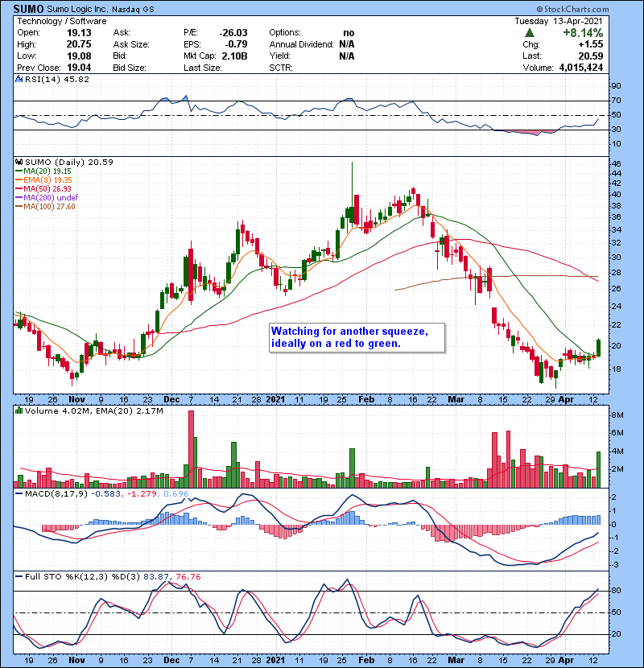Click the Mkt Cap value 2.10B
The image size is (644, 668).
(x=234, y=56)
